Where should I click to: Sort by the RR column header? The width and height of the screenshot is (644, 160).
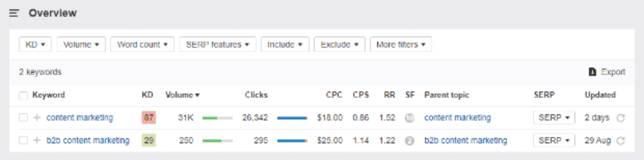coord(389,95)
